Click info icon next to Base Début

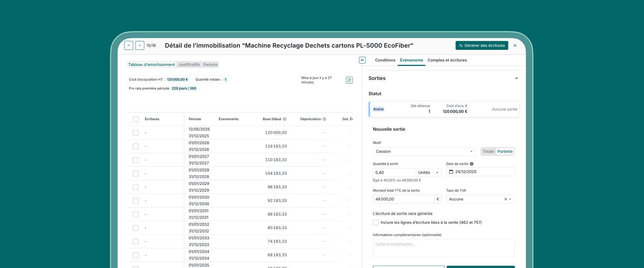(284, 119)
